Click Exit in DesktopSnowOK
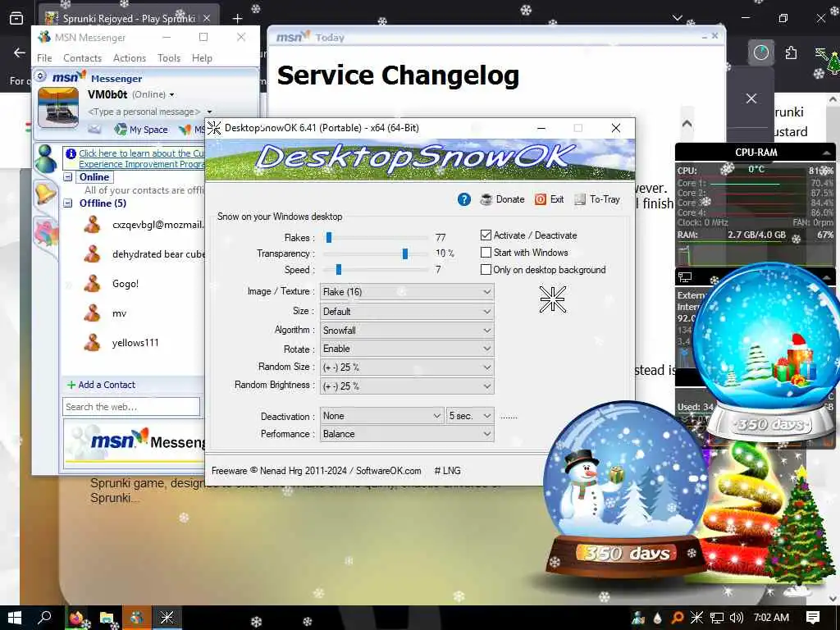840x630 pixels. coord(549,199)
